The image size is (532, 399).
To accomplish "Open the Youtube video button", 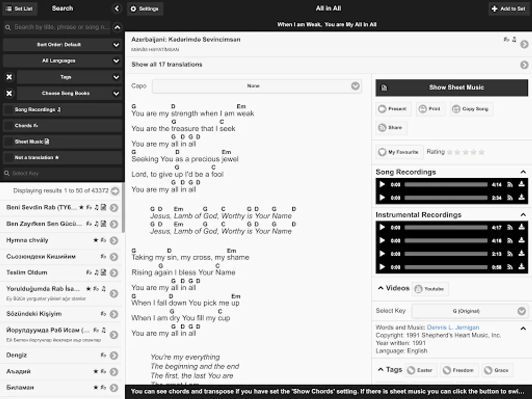I will point(430,289).
